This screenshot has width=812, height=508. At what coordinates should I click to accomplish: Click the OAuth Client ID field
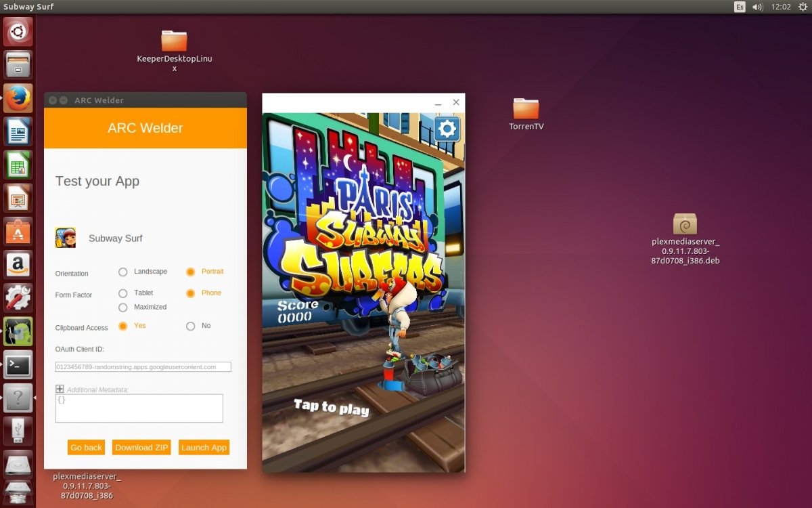click(143, 367)
